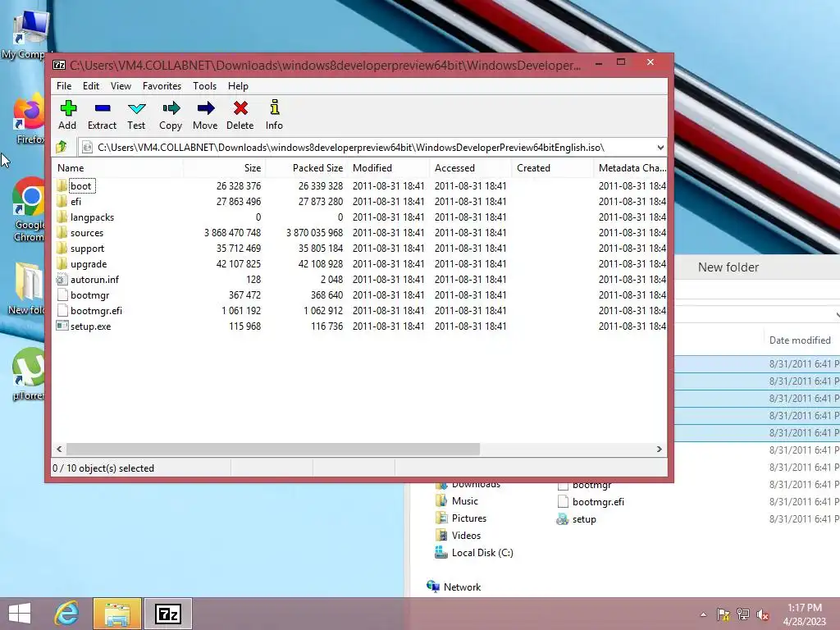Select the bootmgr row in 7-Zip

pyautogui.click(x=359, y=294)
